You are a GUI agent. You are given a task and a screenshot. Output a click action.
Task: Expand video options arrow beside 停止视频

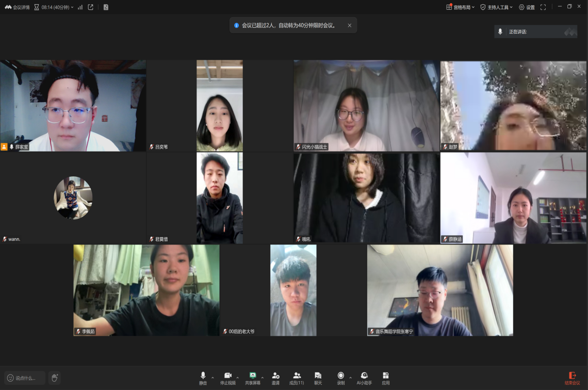click(x=237, y=378)
